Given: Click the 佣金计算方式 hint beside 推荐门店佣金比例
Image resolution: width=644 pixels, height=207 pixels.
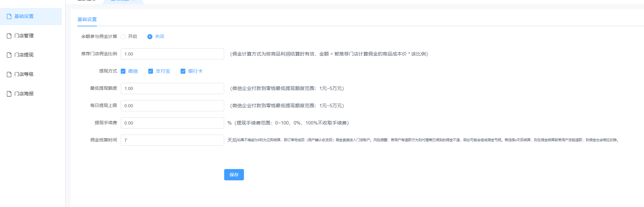Looking at the screenshot, I should coord(329,54).
